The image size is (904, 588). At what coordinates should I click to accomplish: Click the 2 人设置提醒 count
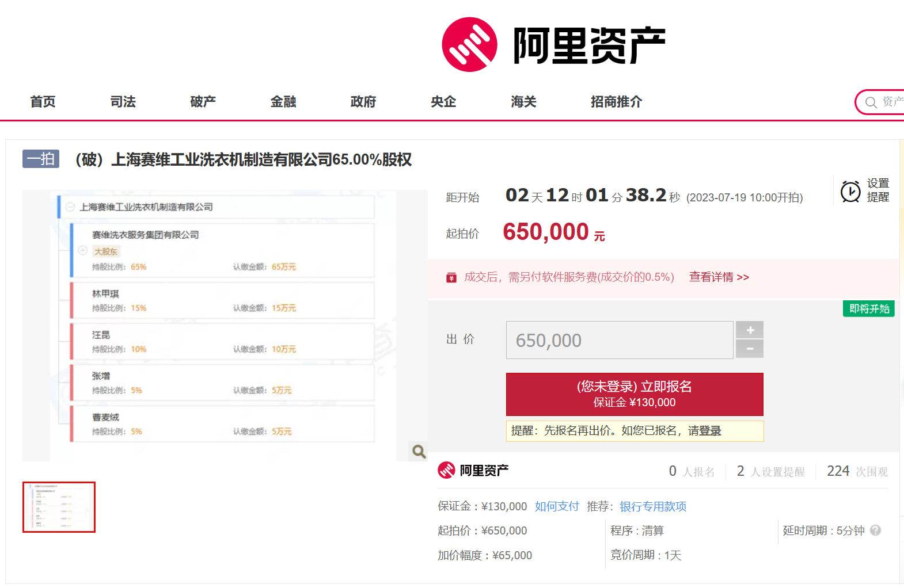click(x=771, y=471)
